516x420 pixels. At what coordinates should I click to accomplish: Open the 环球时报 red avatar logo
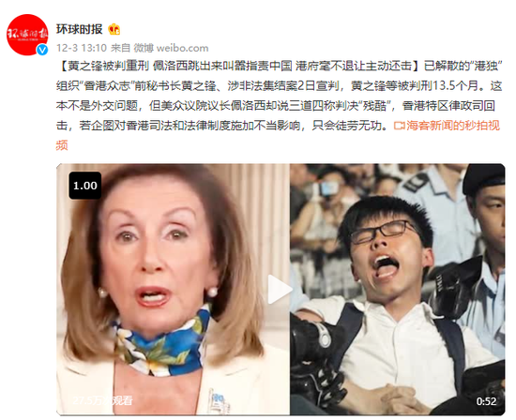coord(27,35)
